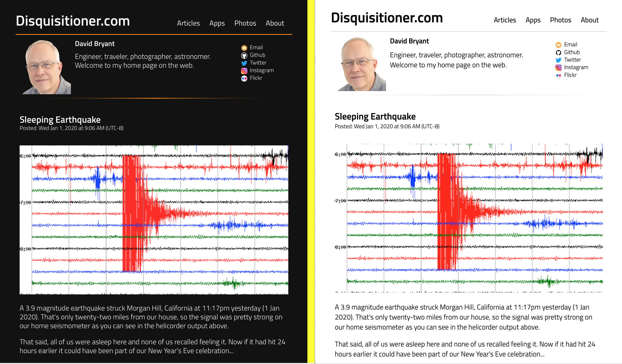This screenshot has height=364, width=622.
Task: Follow the Github text link on light page
Action: tap(572, 52)
